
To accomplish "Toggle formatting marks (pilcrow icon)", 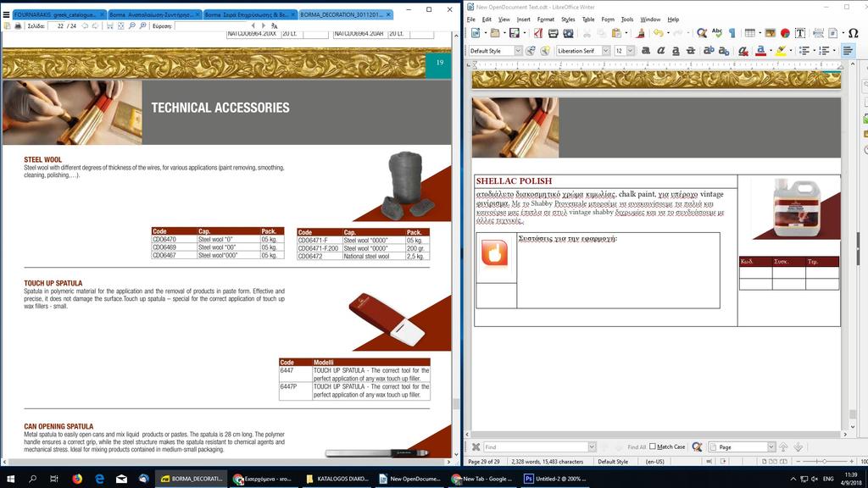I will (732, 33).
